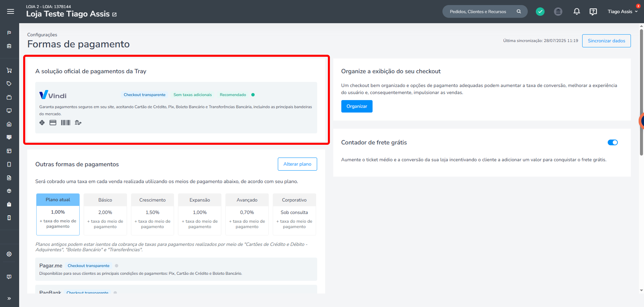The width and height of the screenshot is (644, 307).
Task: Click the bank building icon in header
Action: click(558, 11)
